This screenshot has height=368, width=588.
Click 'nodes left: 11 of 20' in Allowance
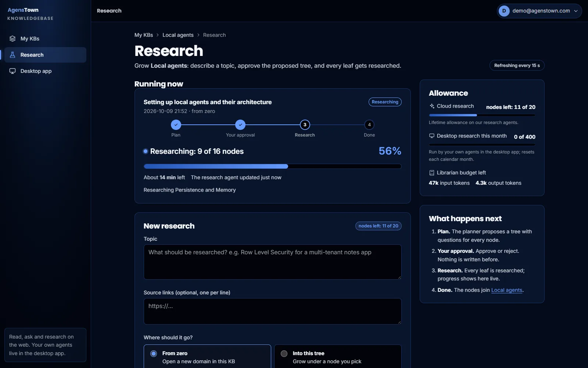coord(510,107)
